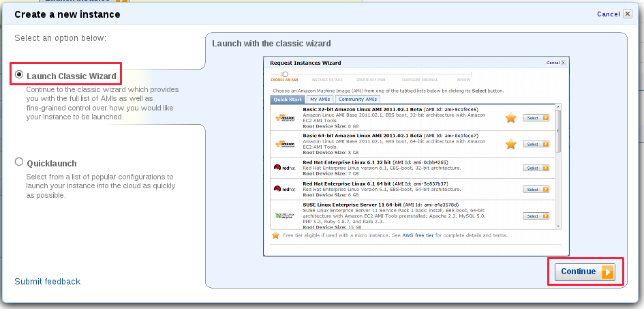Click the Cancel link of the Create a new instance dialog
The width and height of the screenshot is (644, 309).
pos(609,14)
